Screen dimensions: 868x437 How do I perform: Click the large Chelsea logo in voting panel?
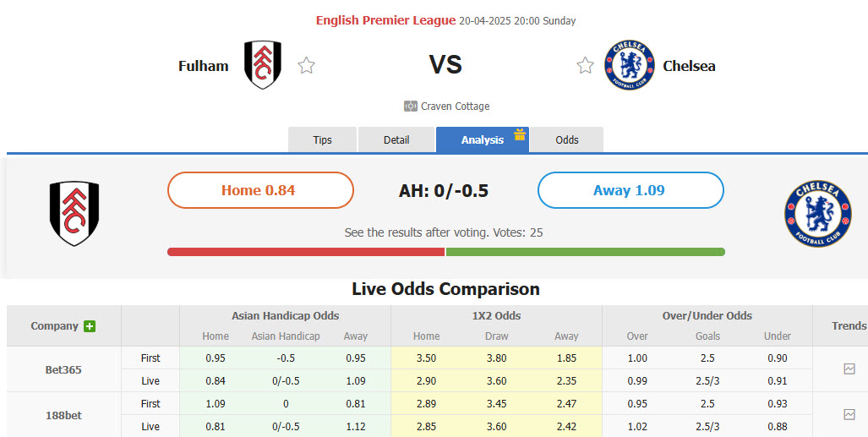(x=817, y=214)
